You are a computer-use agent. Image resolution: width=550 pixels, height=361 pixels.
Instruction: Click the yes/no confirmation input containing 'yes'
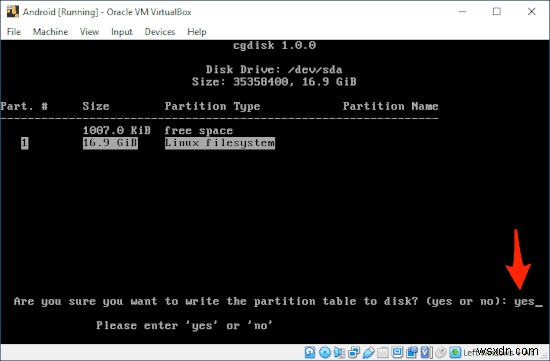pyautogui.click(x=528, y=302)
